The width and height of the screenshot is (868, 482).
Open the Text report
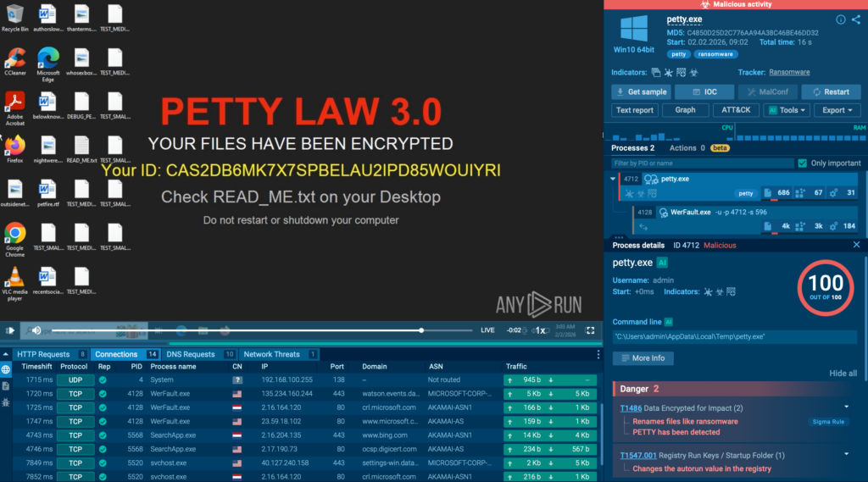coord(634,110)
